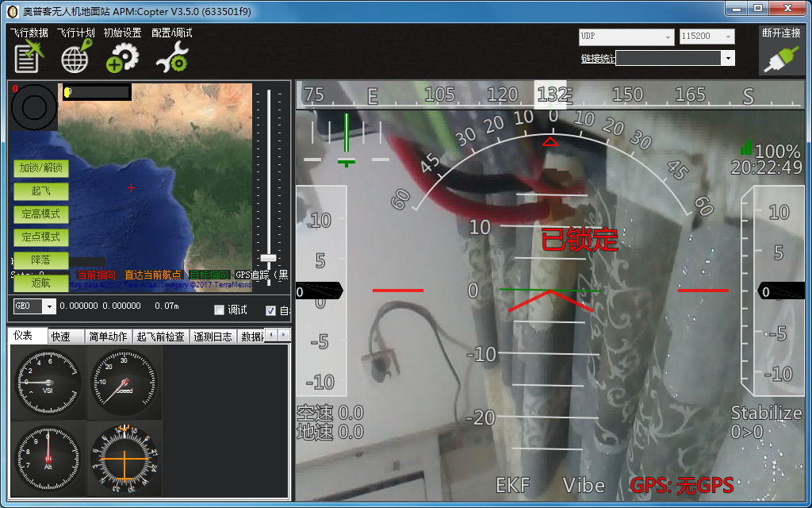Open the 飞行计划 flight plan globe icon
812x508 pixels.
(x=76, y=57)
